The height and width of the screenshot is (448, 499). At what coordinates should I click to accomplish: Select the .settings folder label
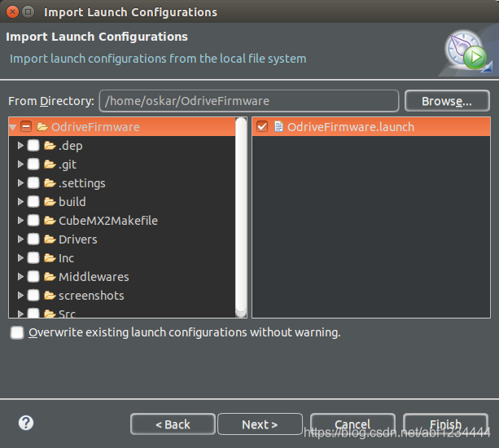[x=82, y=183]
